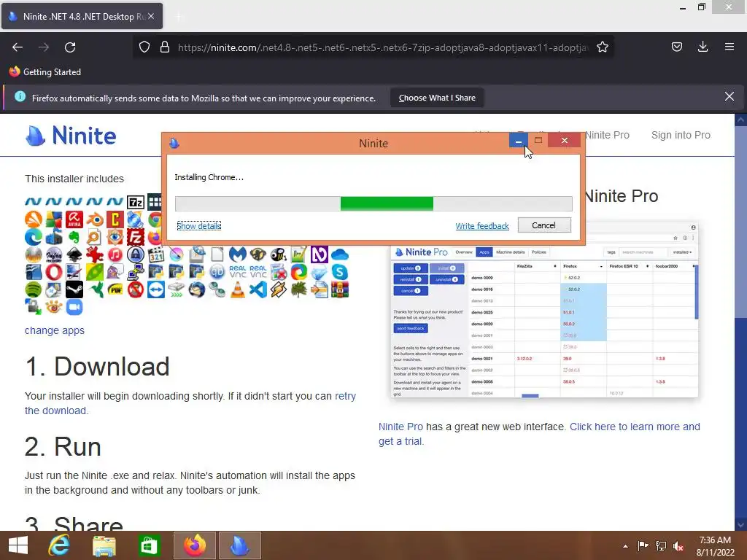Click the VLC traffic cone icon
Viewport: 747px width, 560px height.
237,289
